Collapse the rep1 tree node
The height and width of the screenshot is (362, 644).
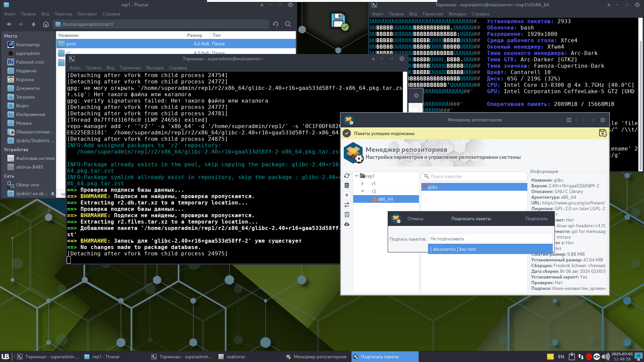(x=357, y=176)
